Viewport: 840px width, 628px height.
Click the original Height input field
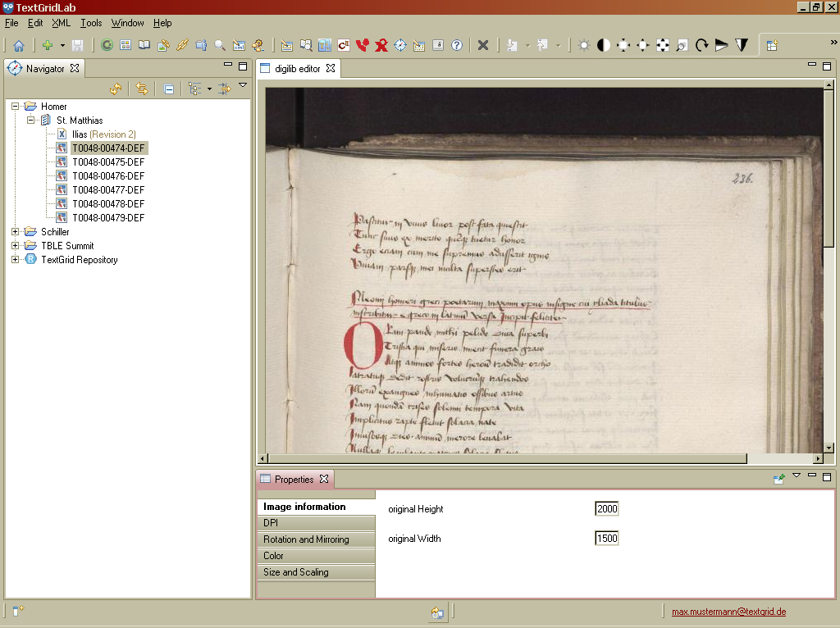click(606, 509)
